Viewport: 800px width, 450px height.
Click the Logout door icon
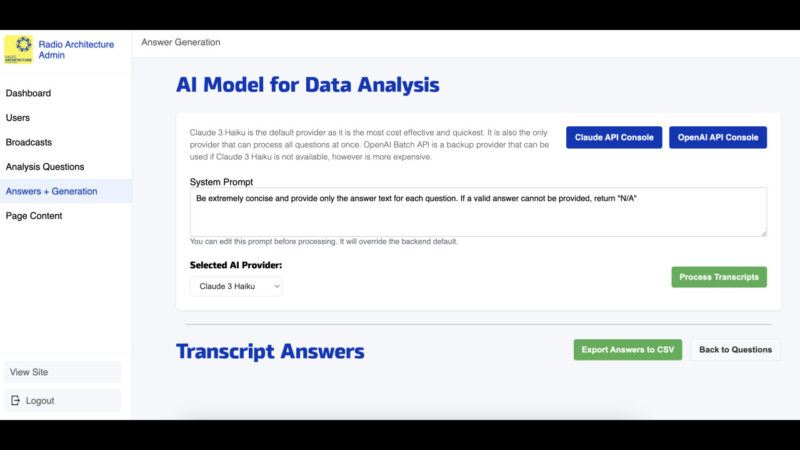[15, 400]
